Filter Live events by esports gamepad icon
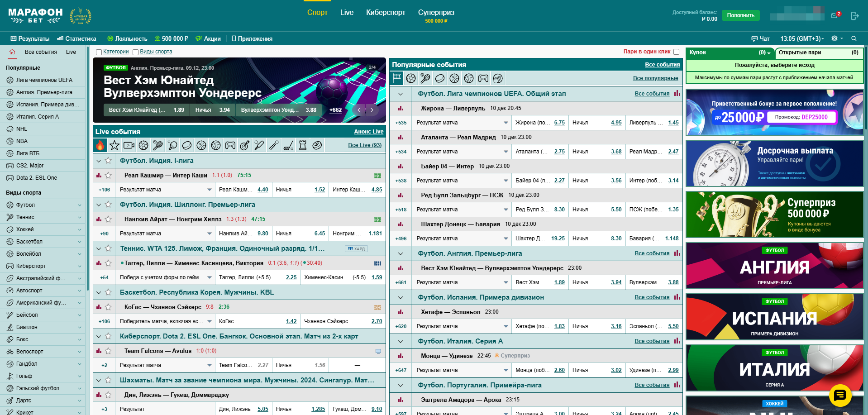Image resolution: width=868 pixels, height=415 pixels. tap(230, 145)
